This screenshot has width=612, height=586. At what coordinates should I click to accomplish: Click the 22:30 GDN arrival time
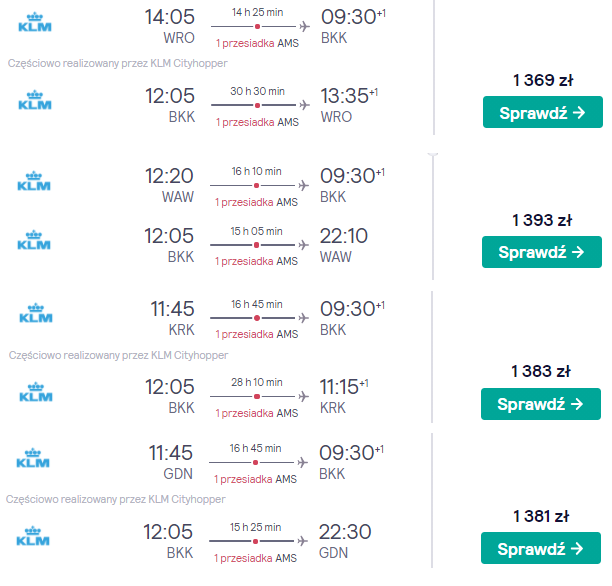[x=345, y=532]
